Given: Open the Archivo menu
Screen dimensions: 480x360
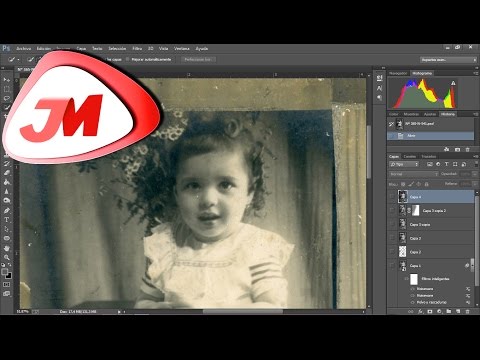Looking at the screenshot, I should point(24,48).
